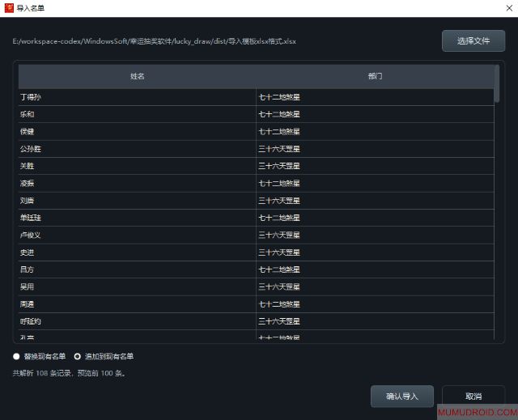Select the name cell 吕方
This screenshot has width=518, height=420.
click(x=137, y=269)
